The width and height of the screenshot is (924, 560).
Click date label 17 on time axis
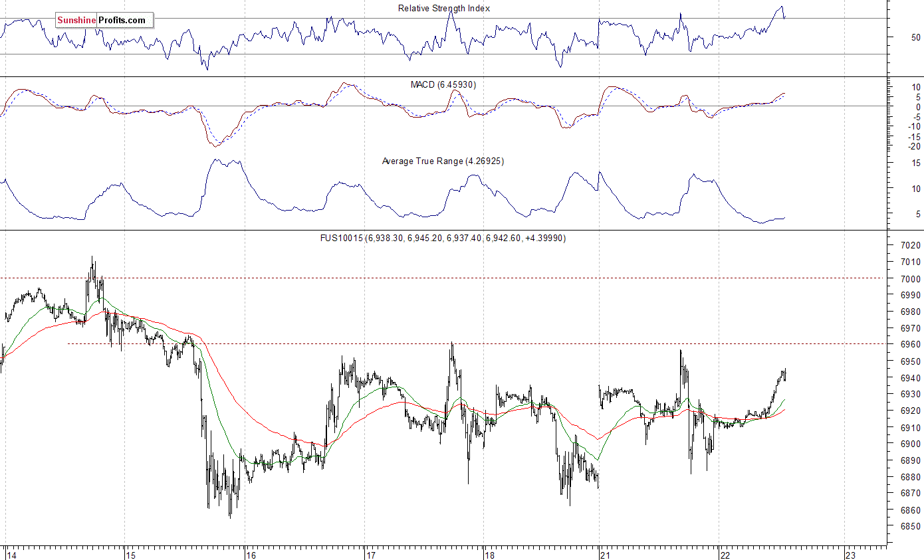(x=371, y=555)
